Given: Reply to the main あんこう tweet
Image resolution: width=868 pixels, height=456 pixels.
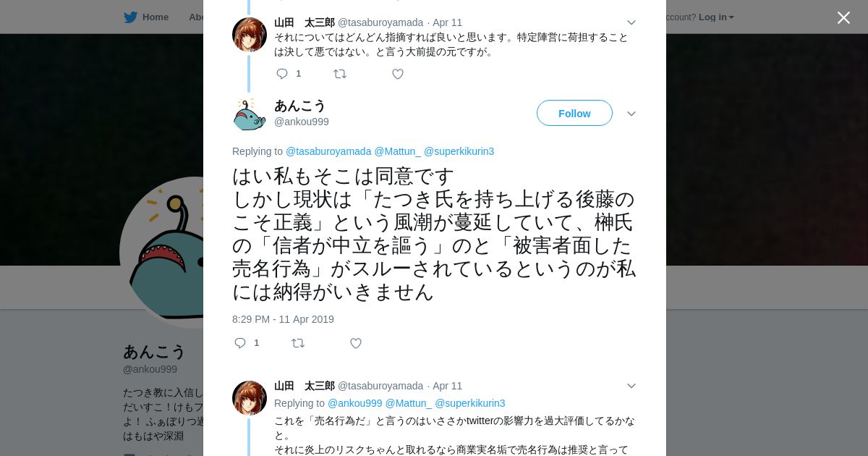Looking at the screenshot, I should pyautogui.click(x=240, y=343).
